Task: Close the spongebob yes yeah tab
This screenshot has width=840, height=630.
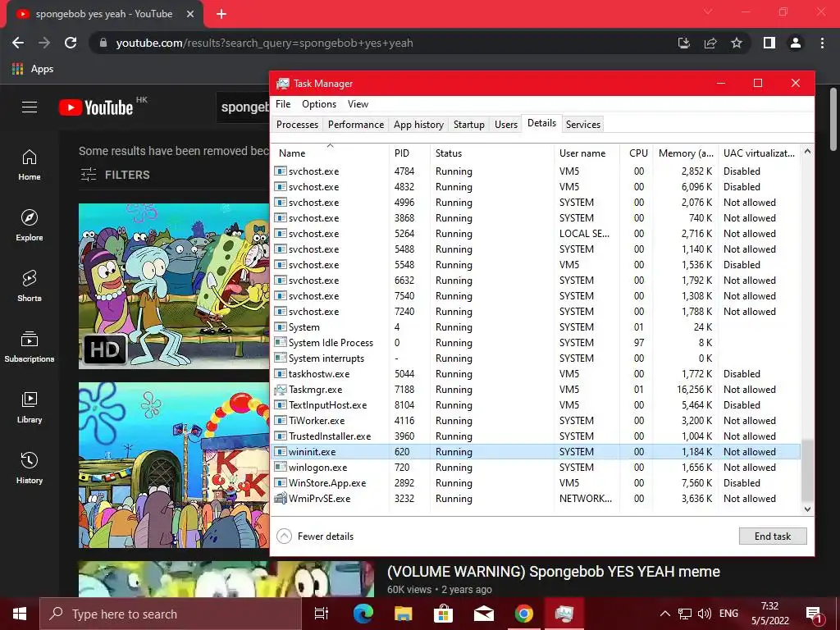Action: click(x=190, y=14)
